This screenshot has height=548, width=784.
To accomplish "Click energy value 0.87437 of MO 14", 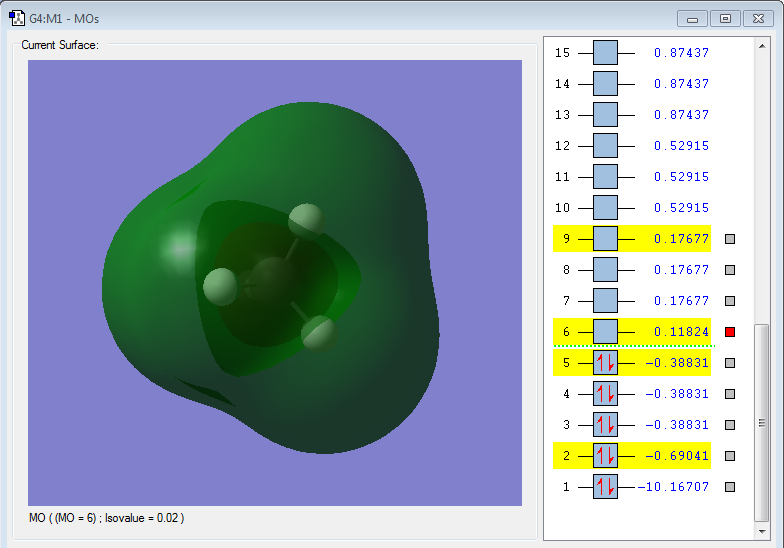I will click(x=681, y=84).
